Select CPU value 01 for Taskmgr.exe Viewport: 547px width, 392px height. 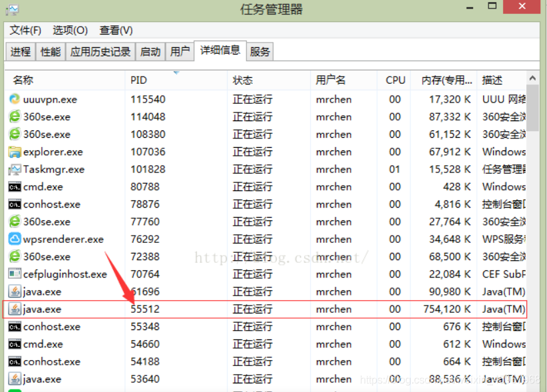(395, 170)
